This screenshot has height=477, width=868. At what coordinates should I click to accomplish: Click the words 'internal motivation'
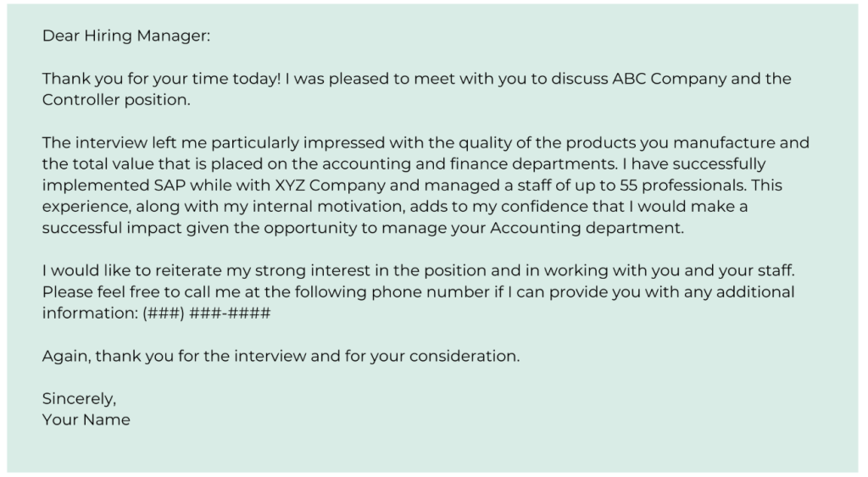coord(314,207)
